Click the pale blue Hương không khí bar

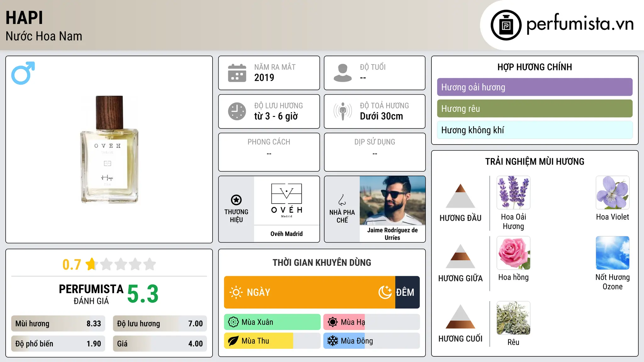535,130
